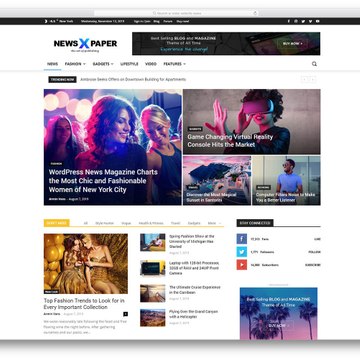Open the Magical Sunset in Santorini article
This screenshot has width=360, height=360.
coord(211,197)
